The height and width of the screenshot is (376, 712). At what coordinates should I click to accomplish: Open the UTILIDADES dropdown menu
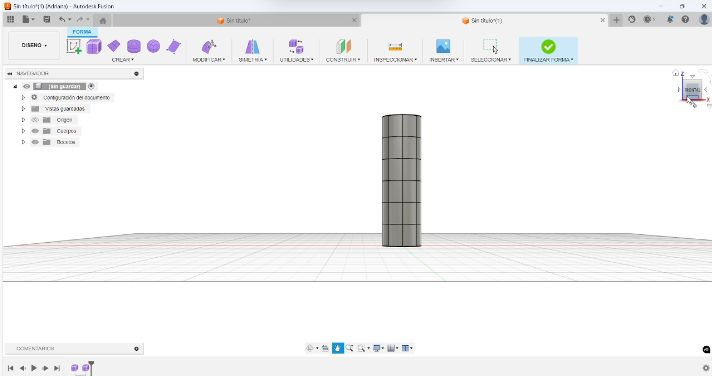point(296,60)
